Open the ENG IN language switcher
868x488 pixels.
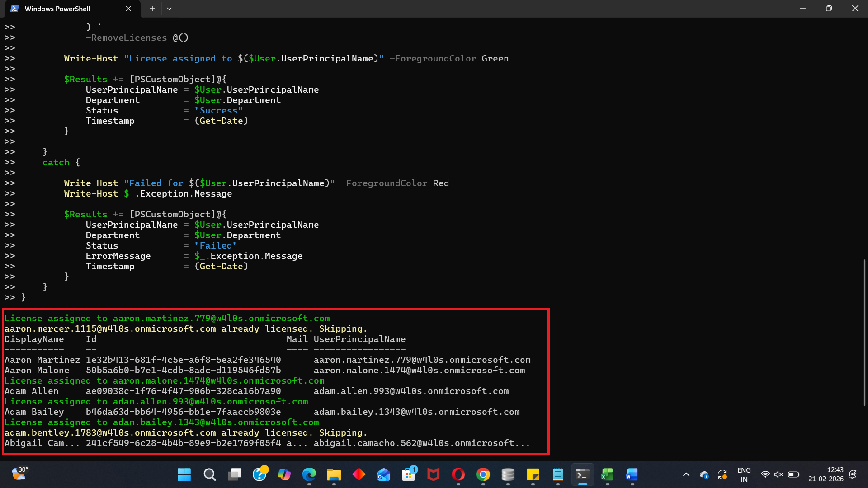[744, 474]
